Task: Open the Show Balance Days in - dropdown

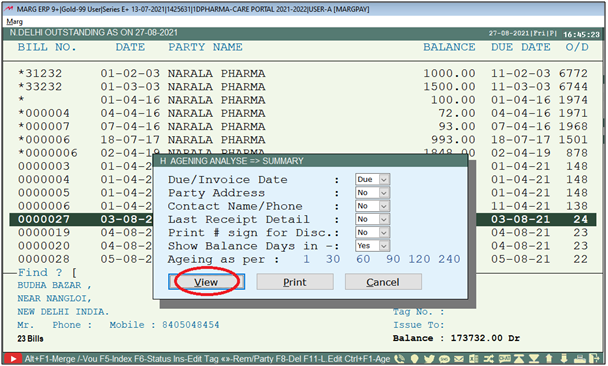Action: pyautogui.click(x=373, y=245)
